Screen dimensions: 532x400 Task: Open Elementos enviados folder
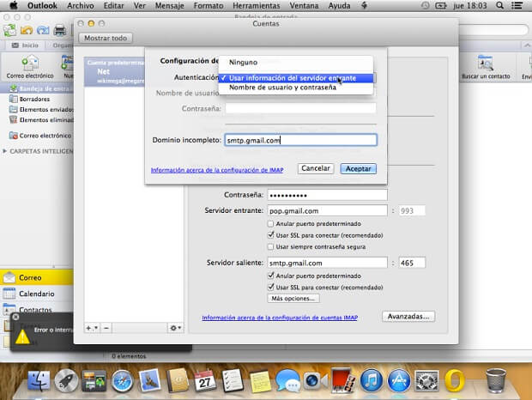[41, 110]
